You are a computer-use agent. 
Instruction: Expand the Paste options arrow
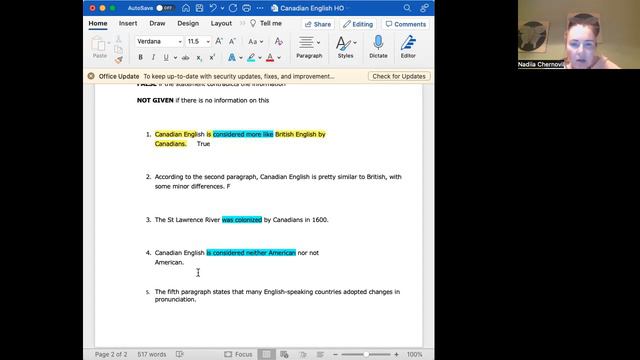point(109,43)
